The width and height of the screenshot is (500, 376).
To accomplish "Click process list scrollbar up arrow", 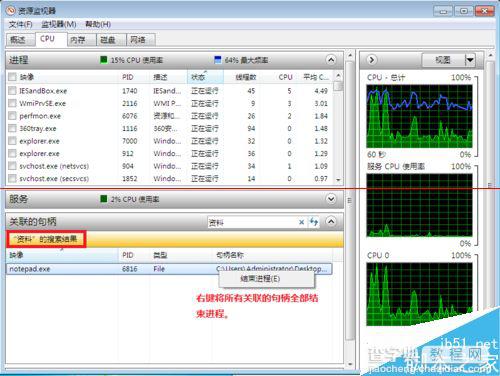I will pyautogui.click(x=338, y=75).
